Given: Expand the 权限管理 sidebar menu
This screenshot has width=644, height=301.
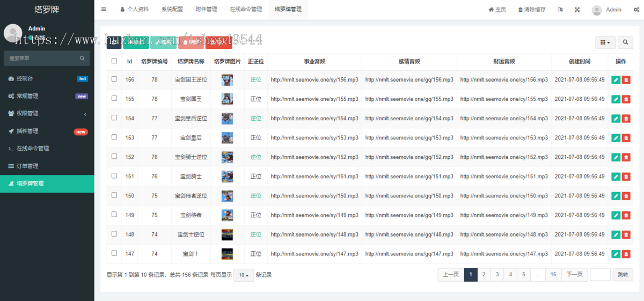Looking at the screenshot, I should tap(47, 113).
